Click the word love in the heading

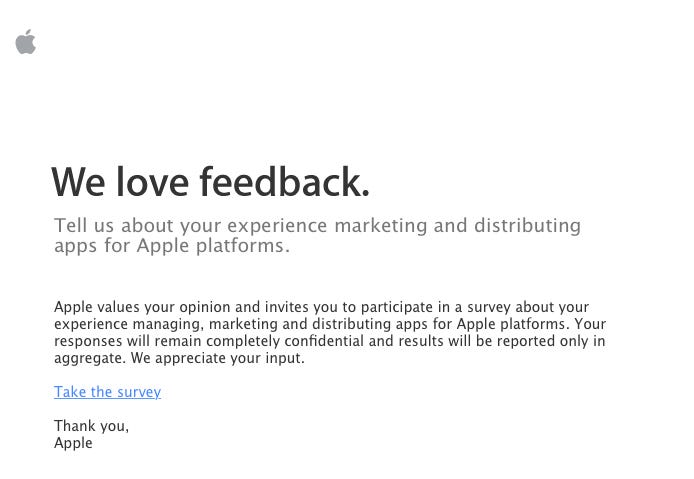pyautogui.click(x=152, y=183)
